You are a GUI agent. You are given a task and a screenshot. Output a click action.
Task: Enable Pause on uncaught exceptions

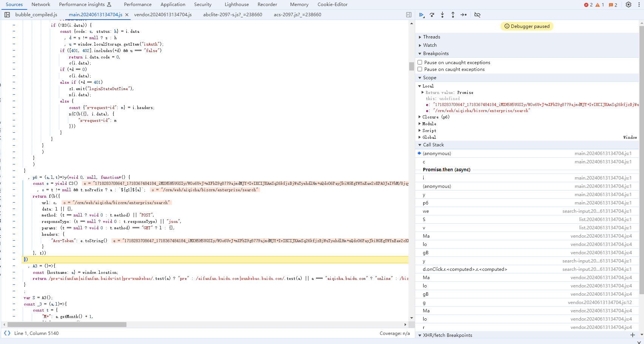point(420,62)
